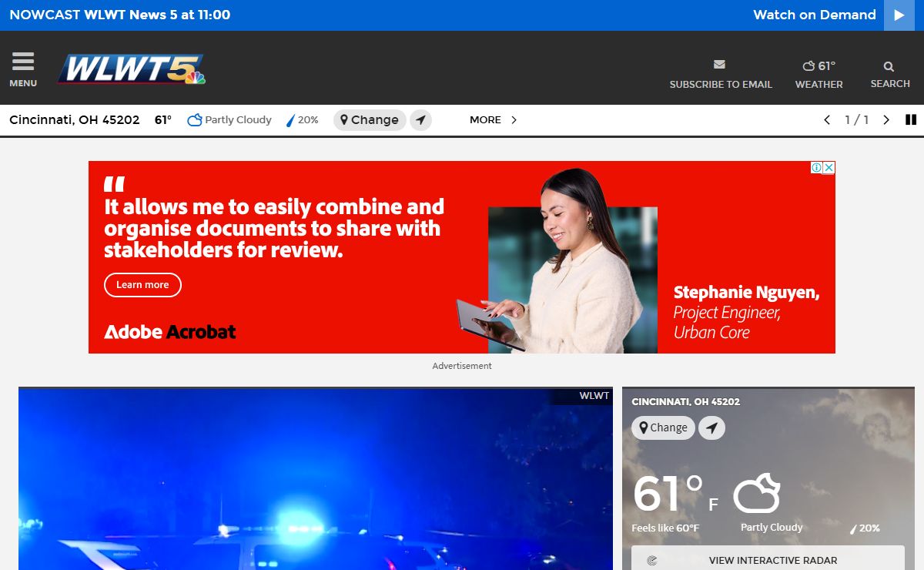The width and height of the screenshot is (924, 570).
Task: Click the large partly cloudy icon in widget
Action: (756, 495)
